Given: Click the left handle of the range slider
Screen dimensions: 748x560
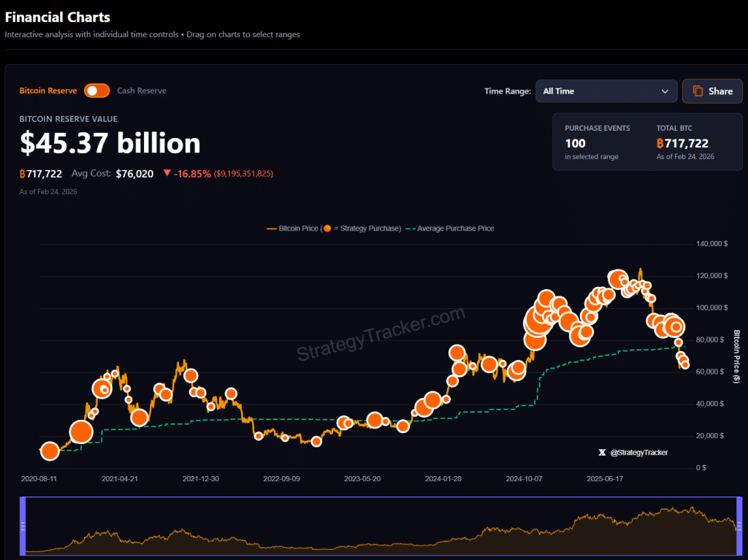Looking at the screenshot, I should click(x=23, y=526).
